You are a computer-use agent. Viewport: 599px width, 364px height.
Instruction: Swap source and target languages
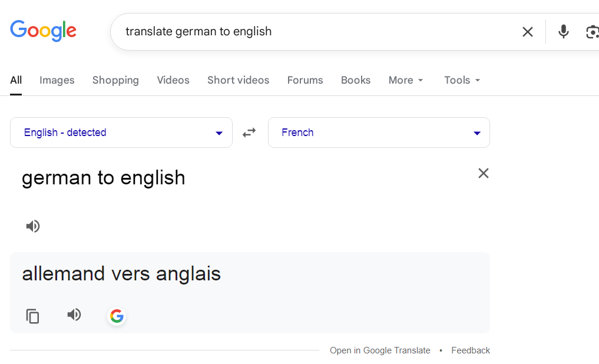250,133
